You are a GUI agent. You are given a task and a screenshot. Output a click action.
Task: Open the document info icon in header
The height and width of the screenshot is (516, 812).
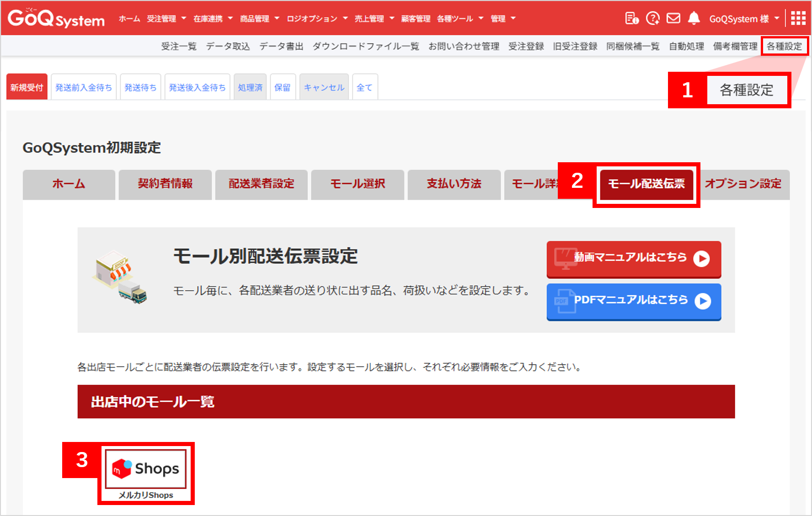[631, 18]
